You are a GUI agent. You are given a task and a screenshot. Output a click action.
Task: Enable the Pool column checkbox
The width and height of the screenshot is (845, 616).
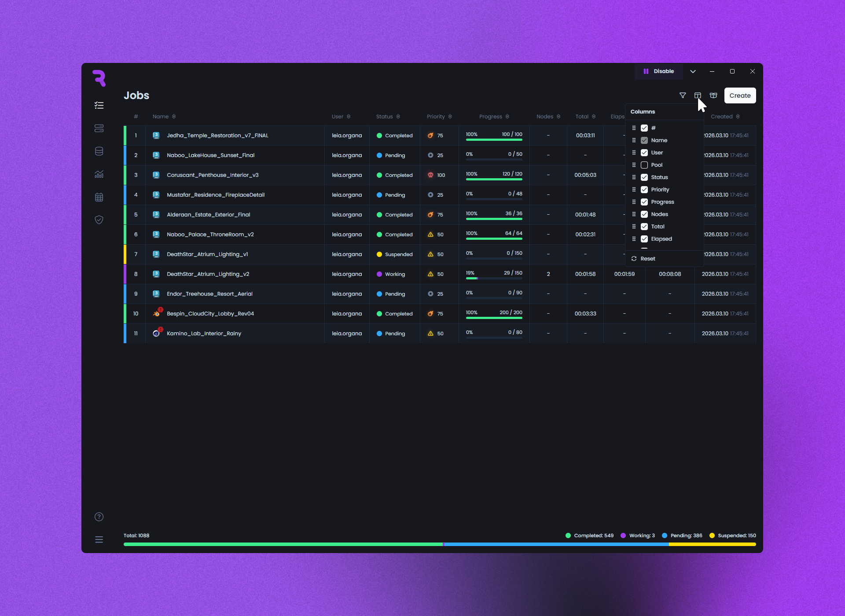coord(644,165)
